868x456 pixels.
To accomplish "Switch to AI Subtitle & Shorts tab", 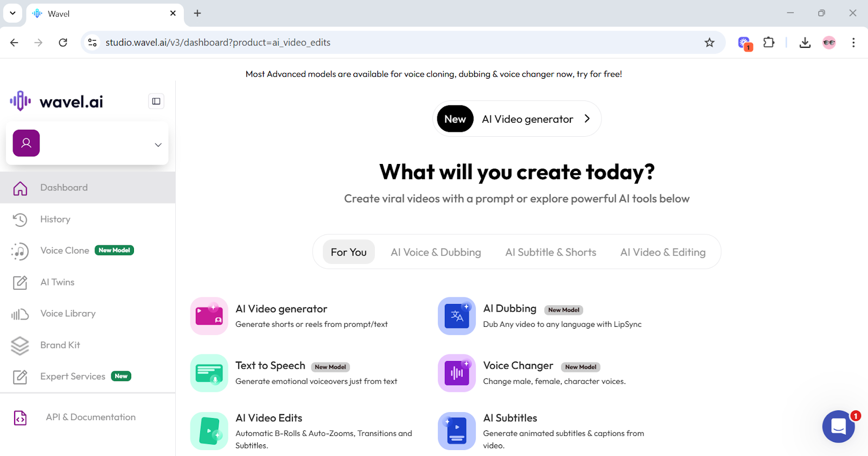I will [x=551, y=252].
